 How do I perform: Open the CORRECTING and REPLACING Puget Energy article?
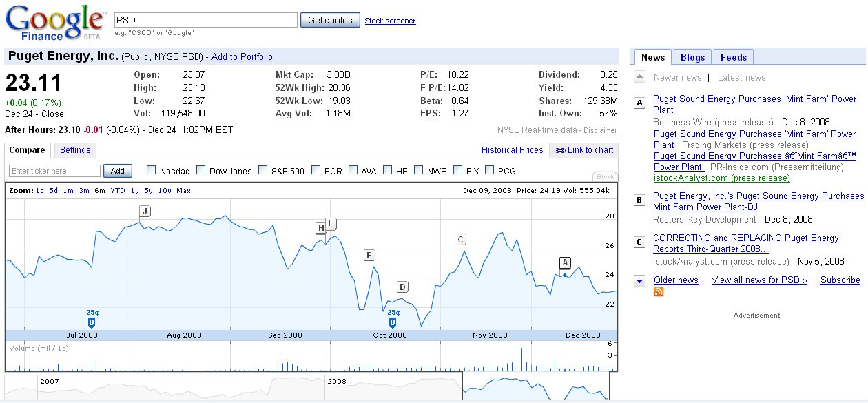[746, 244]
